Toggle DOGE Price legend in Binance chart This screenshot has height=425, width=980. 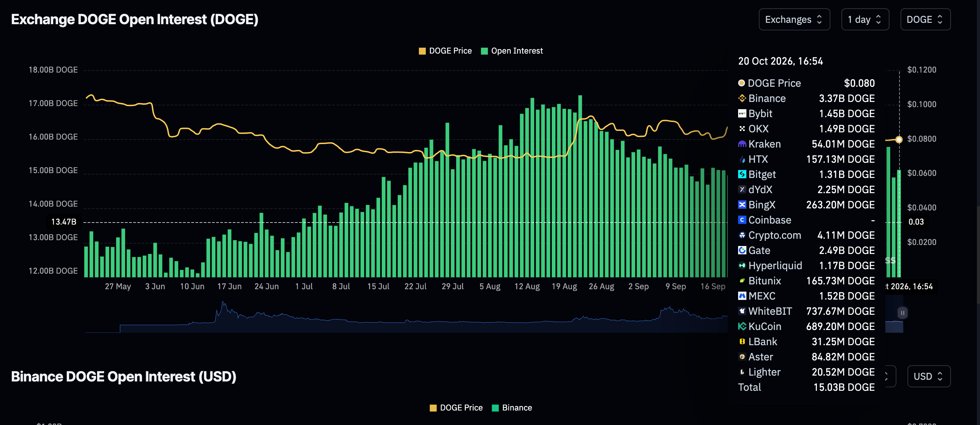(456, 408)
